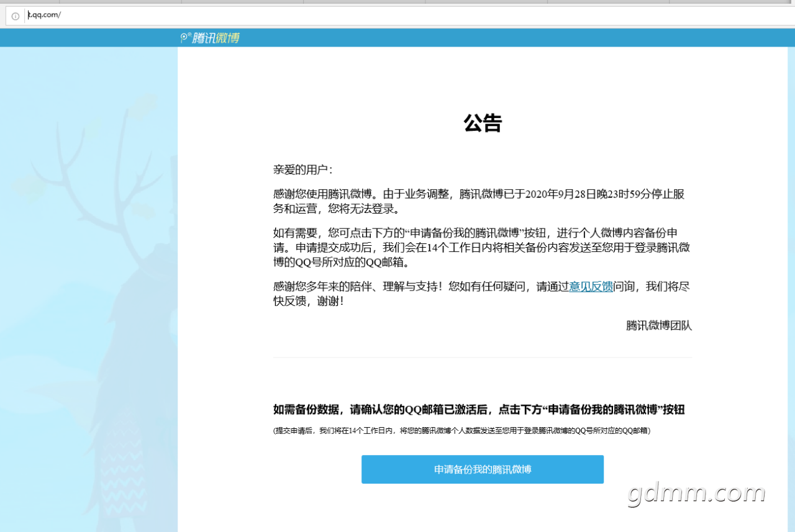Click the site info icon in address bar
795x532 pixels.
(16, 16)
